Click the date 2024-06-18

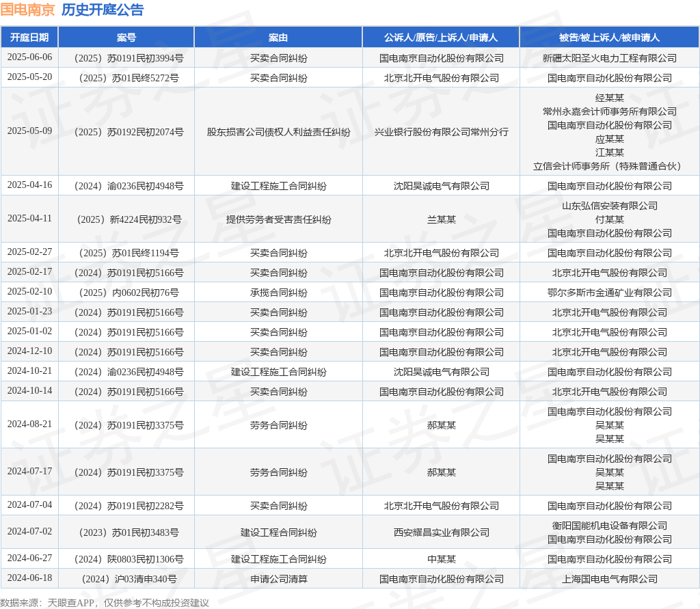point(29,578)
